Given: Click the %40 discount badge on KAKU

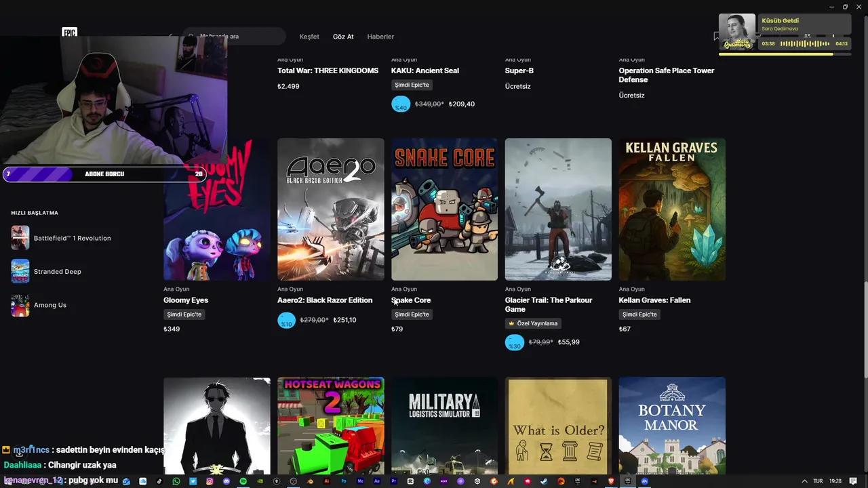Looking at the screenshot, I should pyautogui.click(x=401, y=104).
